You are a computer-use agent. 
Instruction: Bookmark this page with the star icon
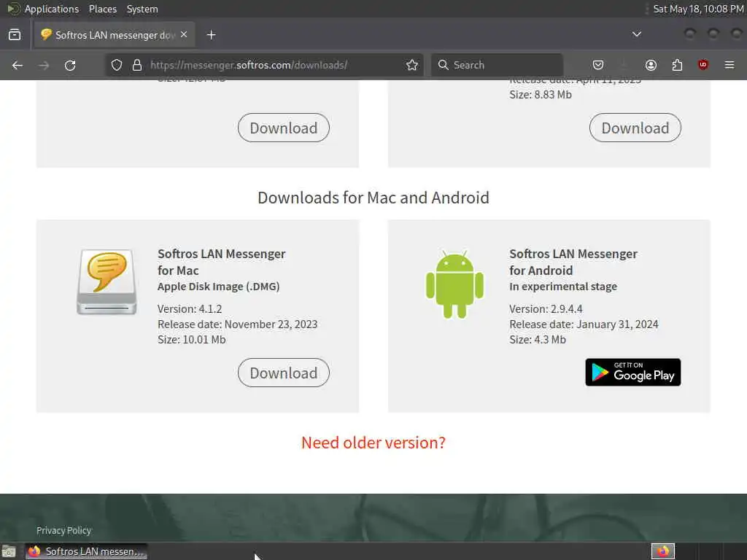point(412,65)
